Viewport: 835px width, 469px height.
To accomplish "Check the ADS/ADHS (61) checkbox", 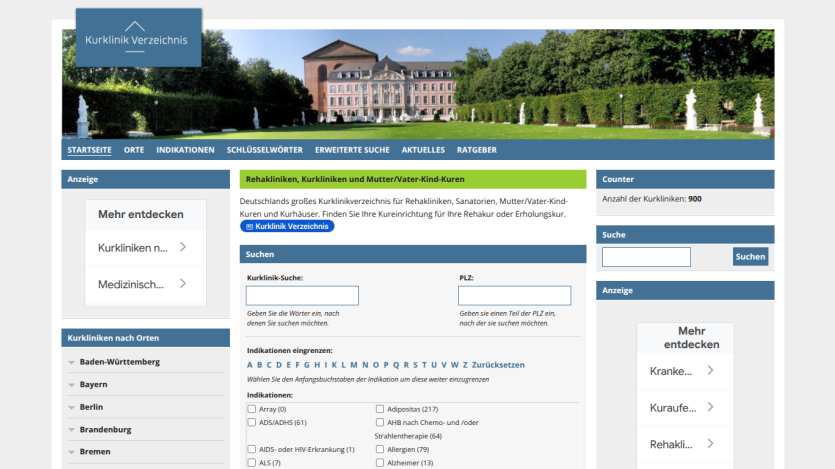I will point(252,422).
